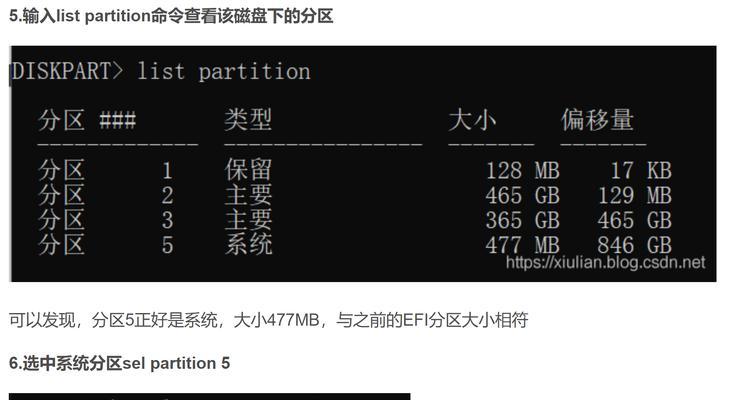The image size is (740, 400).
Task: Click the next terminal screenshot thumbnail below
Action: [210, 396]
